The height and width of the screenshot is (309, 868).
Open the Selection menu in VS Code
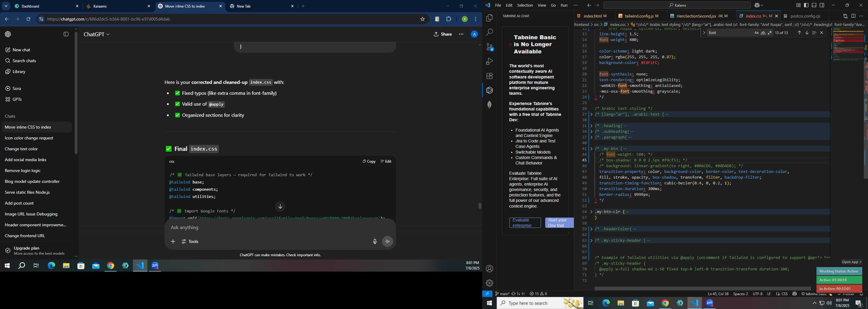(525, 5)
